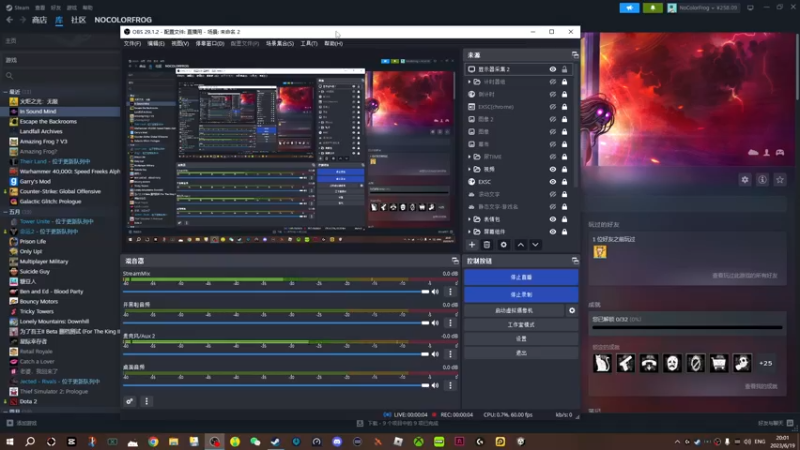Start the virtual camera 启动虚拟摄像机
The width and height of the screenshot is (800, 450).
[x=514, y=310]
